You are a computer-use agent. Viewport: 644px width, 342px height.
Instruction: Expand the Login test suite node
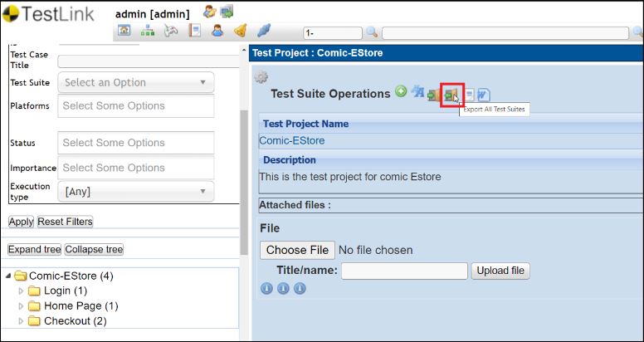22,291
